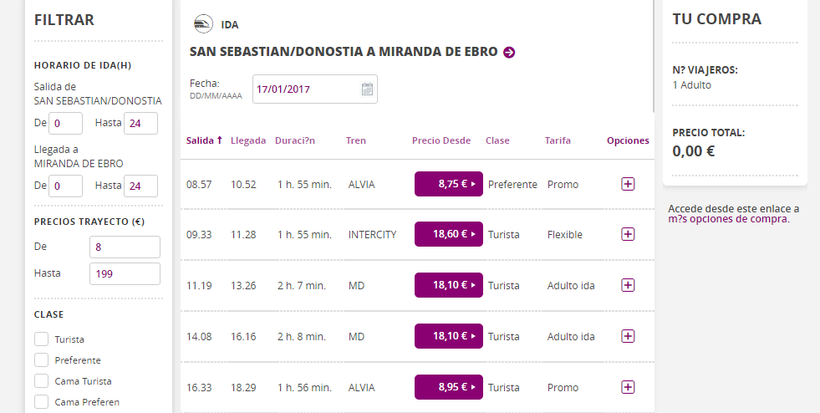This screenshot has width=820, height=413.
Task: Open plus options for the 16.33 ALVIA train
Action: tap(628, 387)
